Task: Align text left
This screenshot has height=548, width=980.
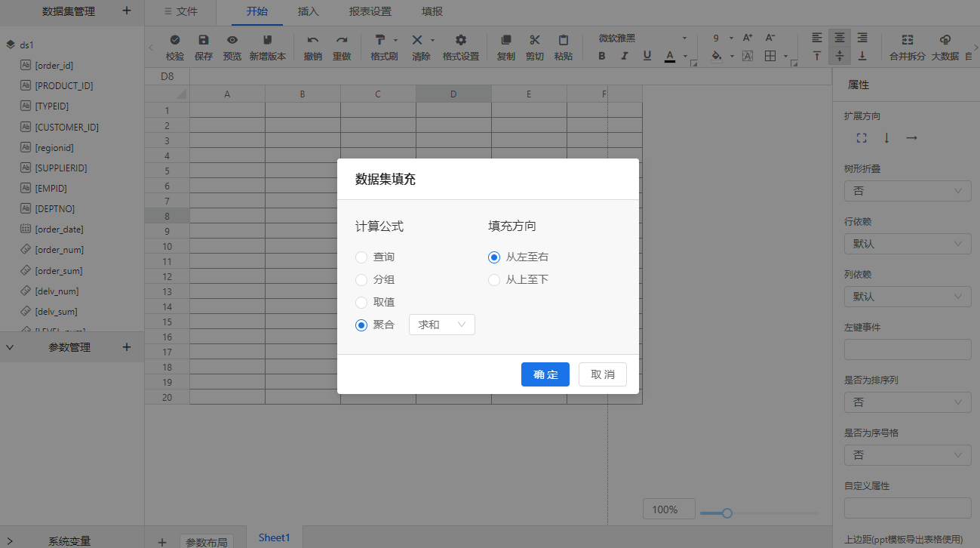Action: 817,38
